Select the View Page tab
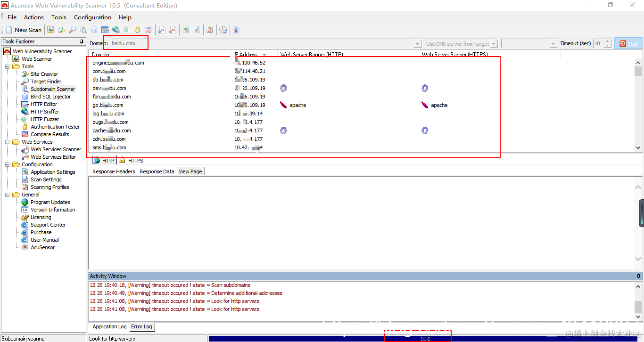Screen dimensions: 644x342 pos(190,171)
